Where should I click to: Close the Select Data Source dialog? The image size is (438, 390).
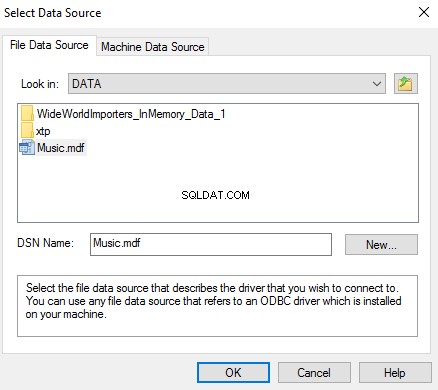pyautogui.click(x=424, y=12)
